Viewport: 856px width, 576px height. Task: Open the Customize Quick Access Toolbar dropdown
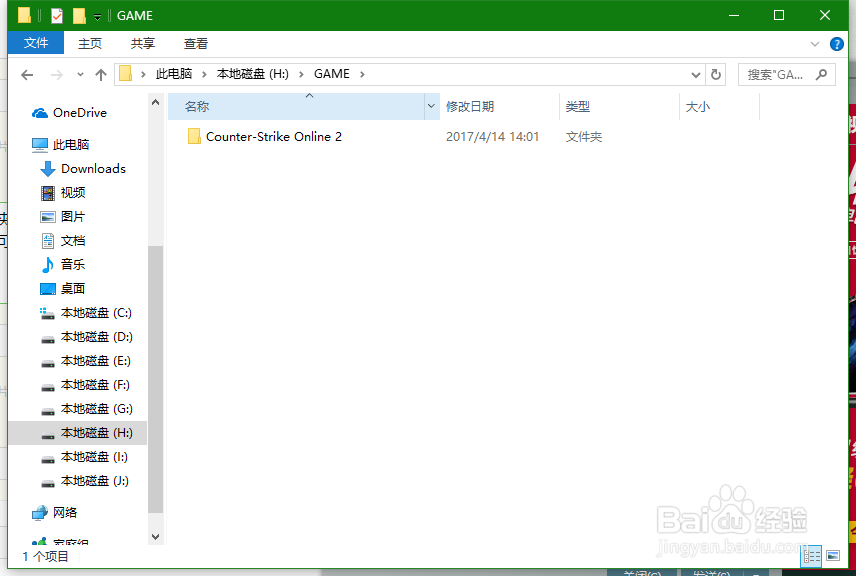click(x=97, y=17)
